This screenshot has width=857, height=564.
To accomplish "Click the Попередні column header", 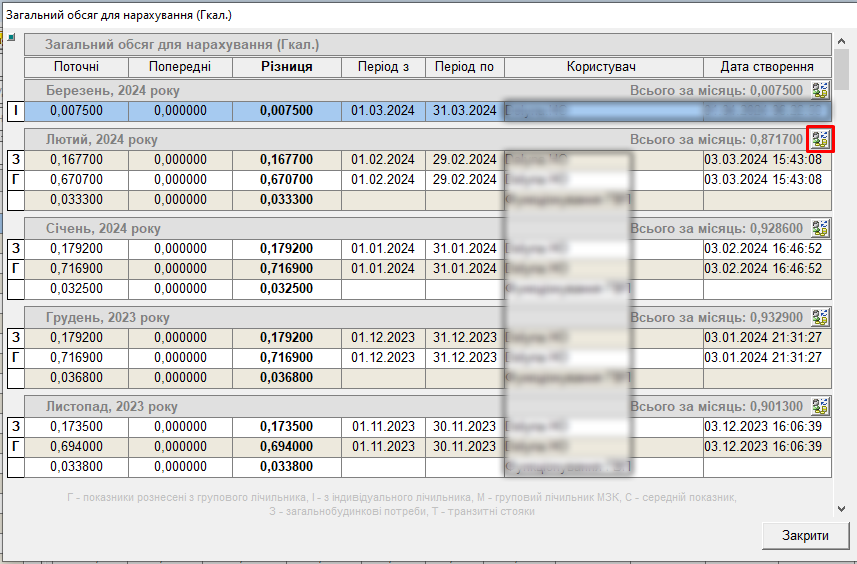I will 180,67.
